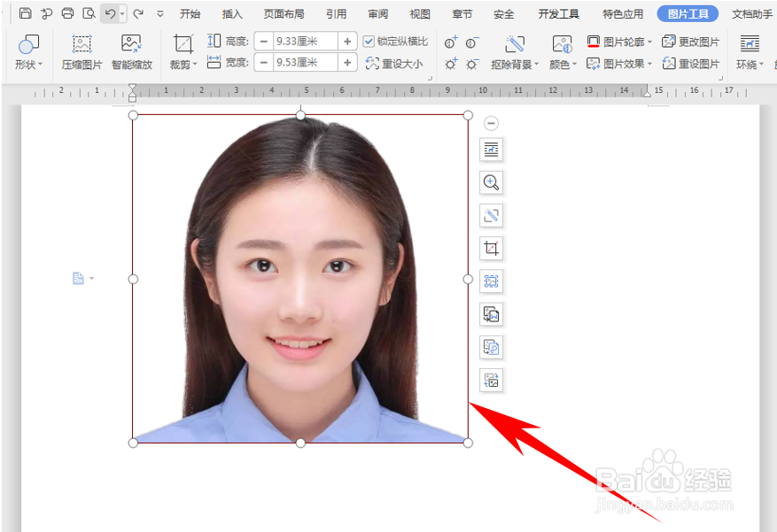777x532 pixels.
Task: Increase height with the plus button
Action: pos(347,41)
